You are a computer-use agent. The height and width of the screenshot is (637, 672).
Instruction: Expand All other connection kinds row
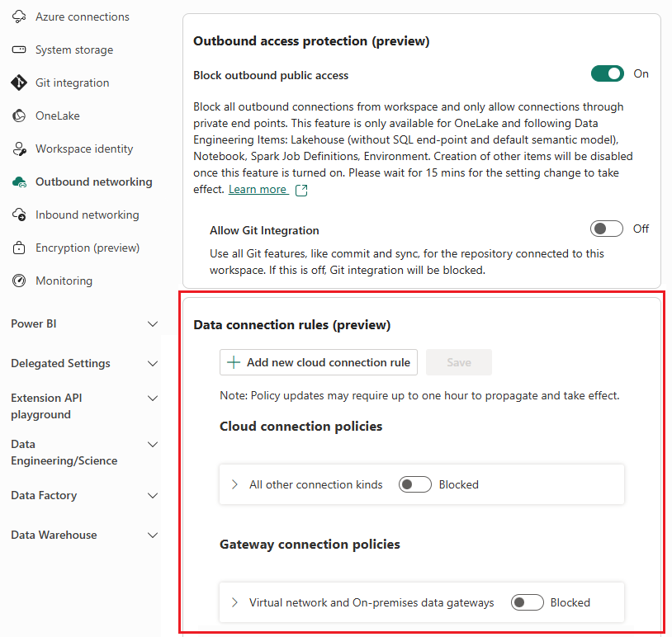click(234, 484)
